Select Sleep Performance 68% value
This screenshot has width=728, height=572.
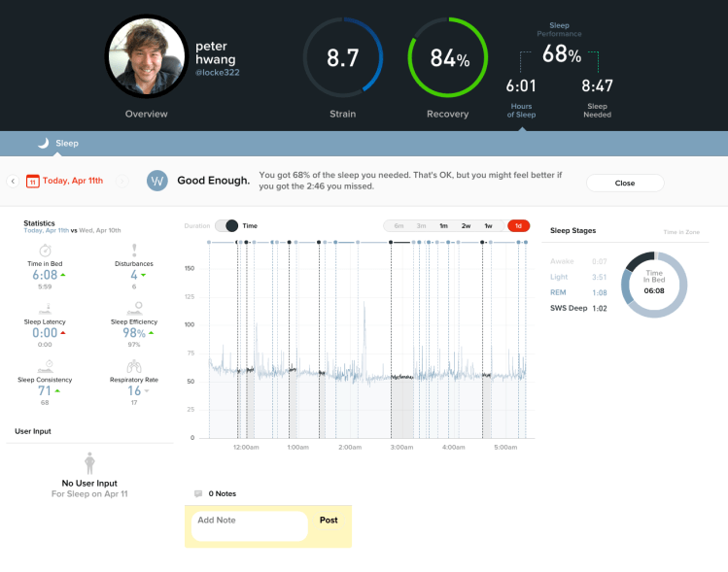pos(562,54)
